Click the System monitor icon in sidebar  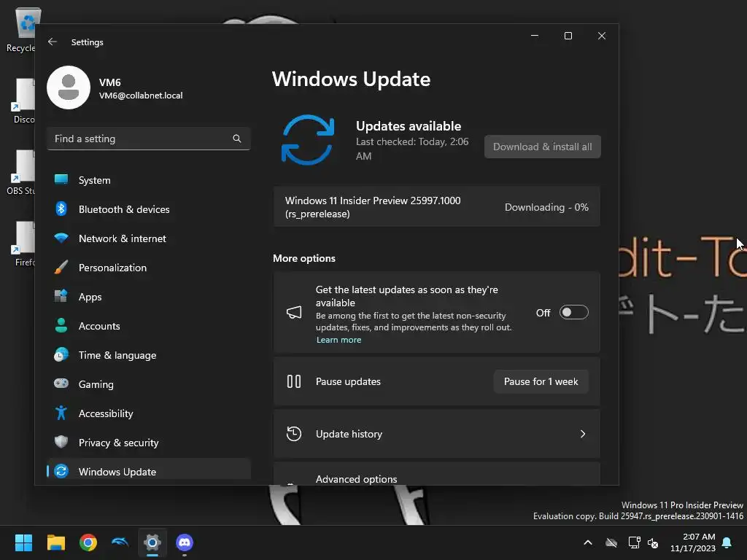61,179
